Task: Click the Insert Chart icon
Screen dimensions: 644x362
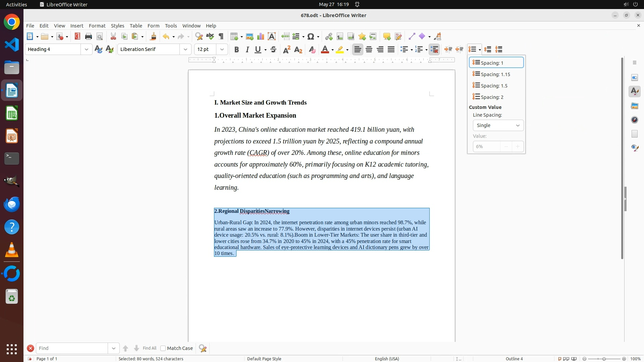Action: (261, 37)
